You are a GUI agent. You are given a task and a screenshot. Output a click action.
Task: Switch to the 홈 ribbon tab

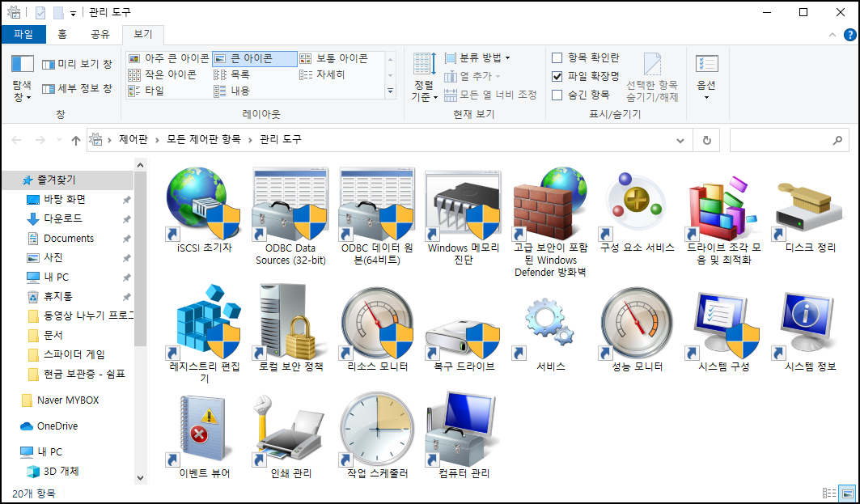[62, 34]
